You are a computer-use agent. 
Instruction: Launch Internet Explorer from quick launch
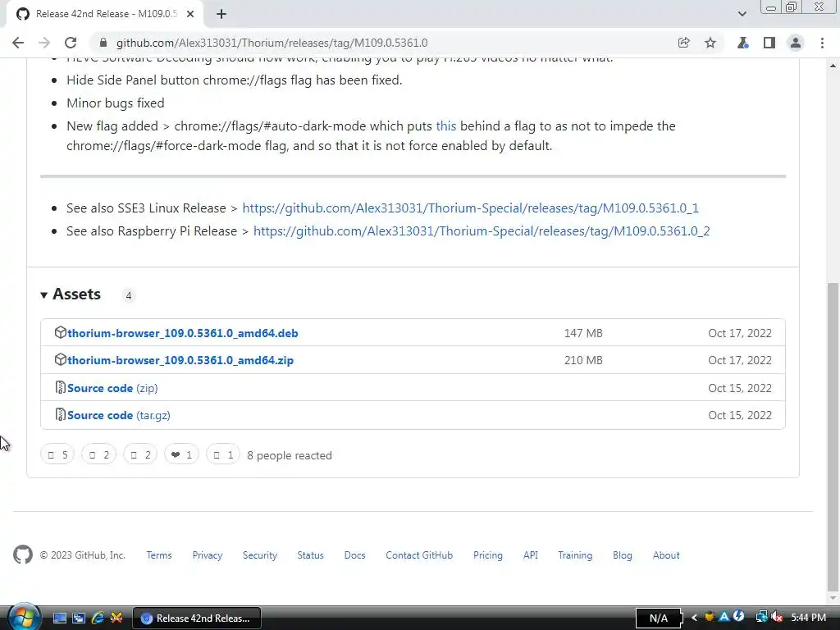98,619
